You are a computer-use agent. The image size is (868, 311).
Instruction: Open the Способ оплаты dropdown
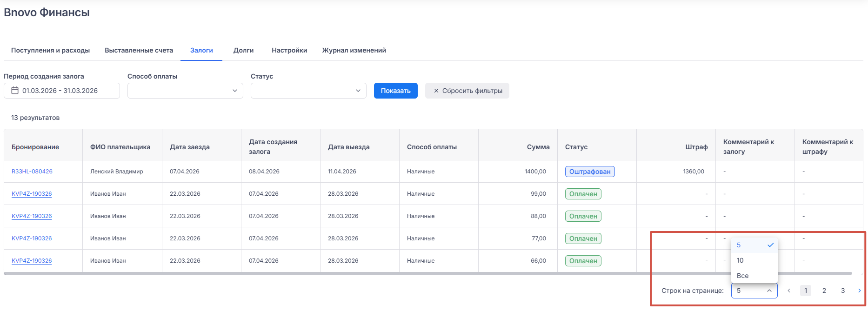tap(185, 91)
